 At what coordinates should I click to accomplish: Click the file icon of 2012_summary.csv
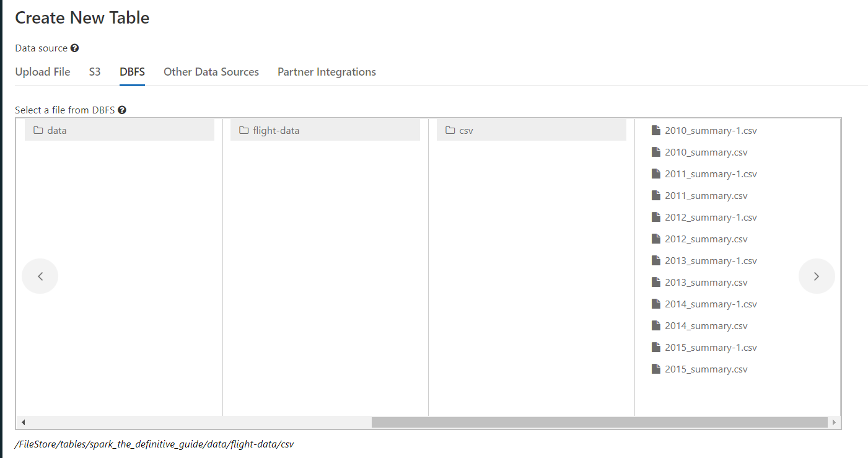tap(656, 239)
